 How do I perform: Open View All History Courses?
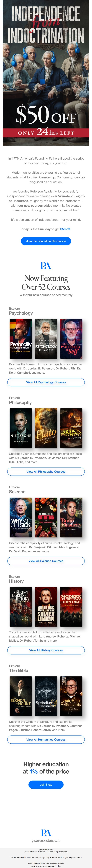point(46,650)
